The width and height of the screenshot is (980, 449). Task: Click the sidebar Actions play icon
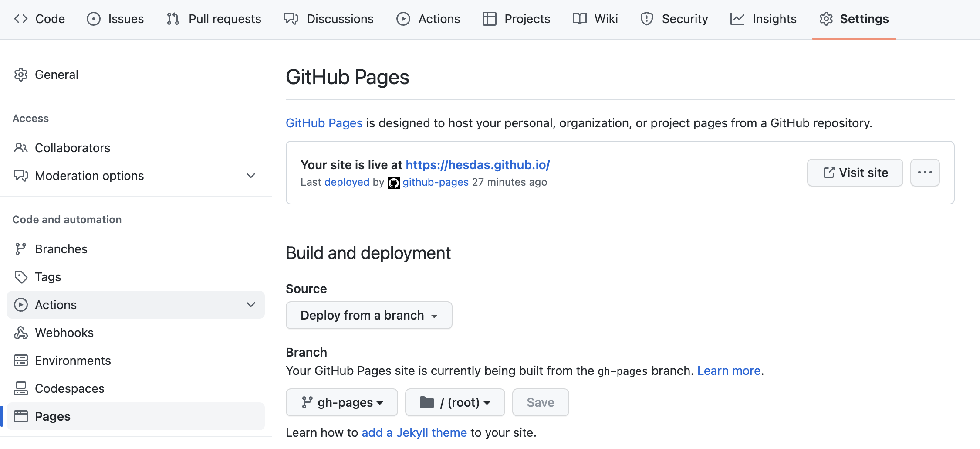[21, 305]
